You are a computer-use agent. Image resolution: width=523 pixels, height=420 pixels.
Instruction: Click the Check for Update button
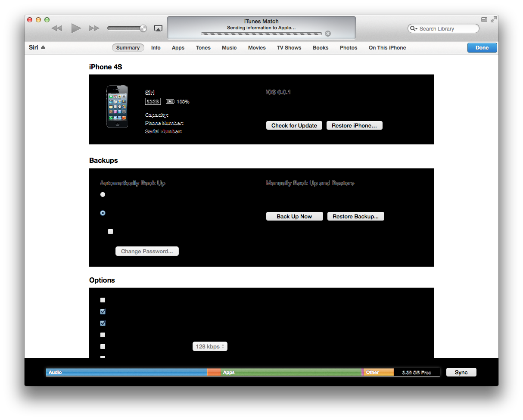pos(294,125)
